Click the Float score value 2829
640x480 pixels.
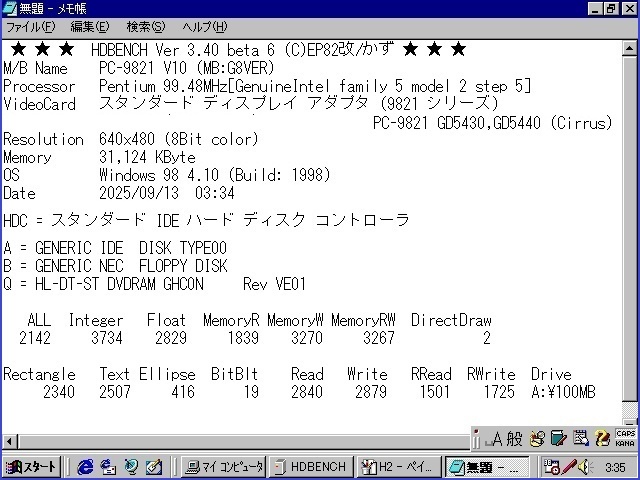(x=171, y=338)
